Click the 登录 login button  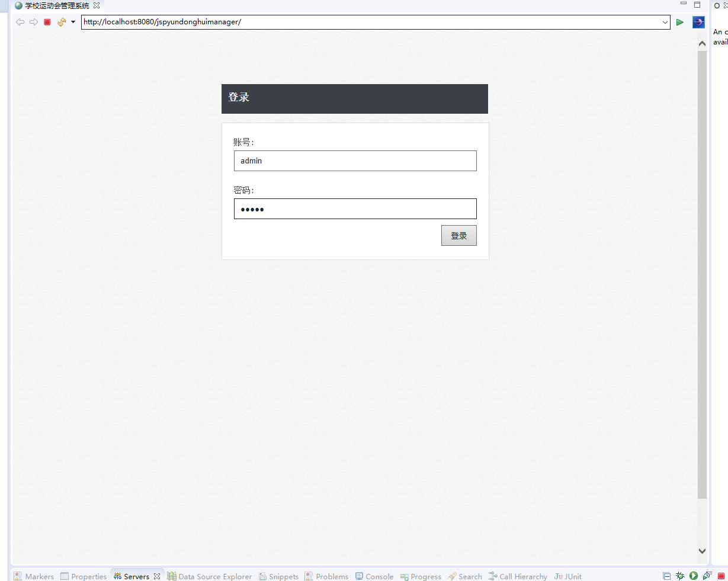point(459,235)
